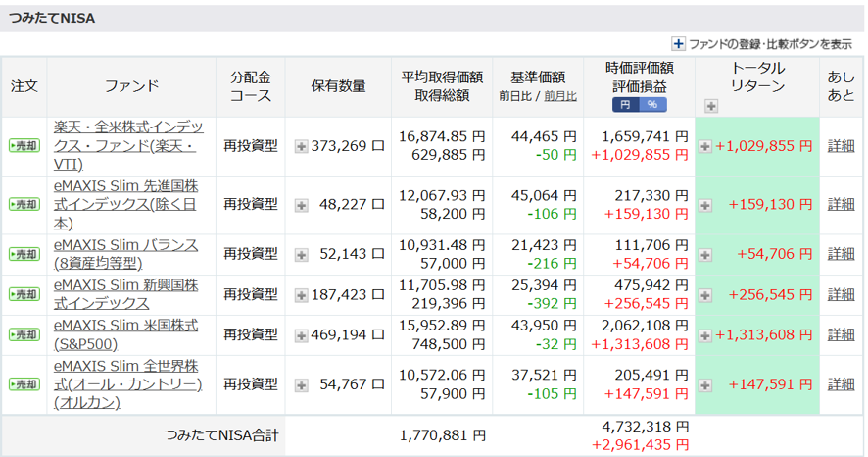Viewport: 868px width, 457px height.
Task: Show ファンドの登録・比較ボタンを表示 text link
Action: tap(770, 44)
